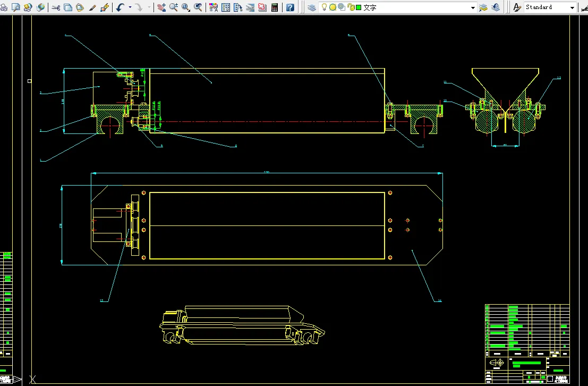588x386 pixels.
Task: Click the Zoom Previous icon
Action: (x=198, y=7)
